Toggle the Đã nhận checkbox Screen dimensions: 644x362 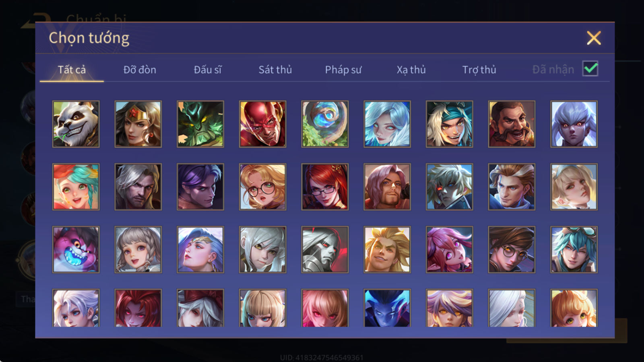590,69
